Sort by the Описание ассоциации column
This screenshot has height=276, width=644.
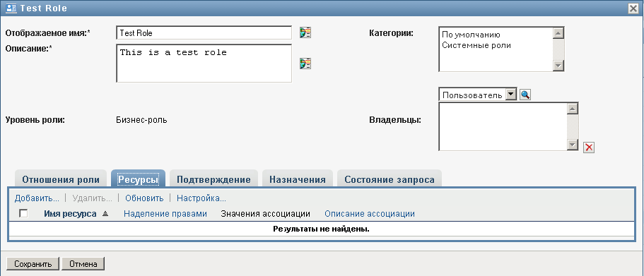(x=369, y=214)
